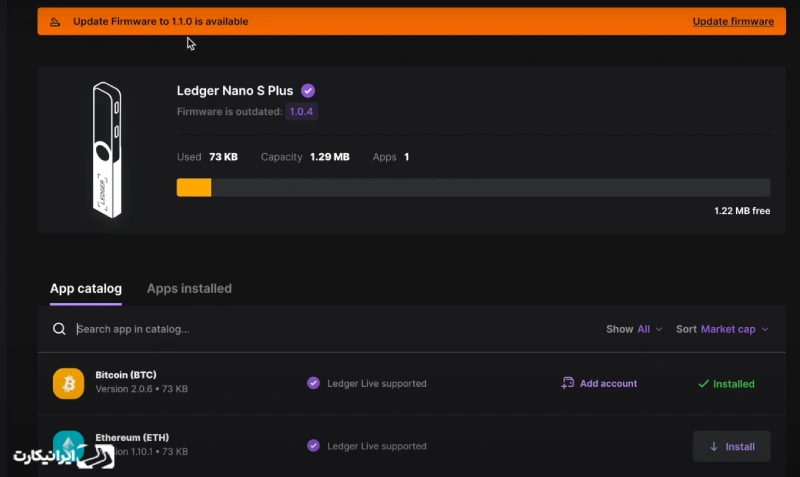Click the Ledger Nano S Plus title
This screenshot has width=800, height=477.
tap(235, 91)
